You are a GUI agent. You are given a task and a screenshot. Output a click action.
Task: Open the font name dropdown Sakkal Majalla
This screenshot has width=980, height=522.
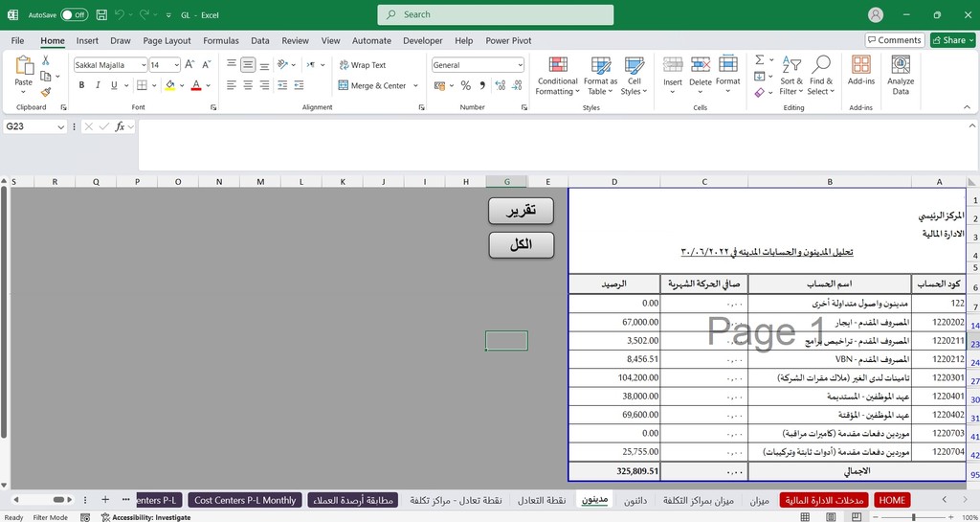click(x=144, y=65)
